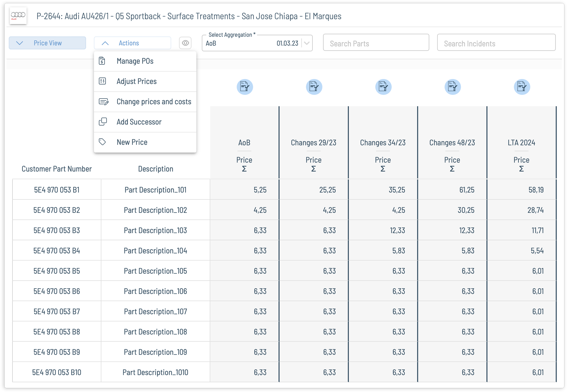The width and height of the screenshot is (567, 392).
Task: Click the Changes 29/23 approval icon
Action: click(314, 87)
